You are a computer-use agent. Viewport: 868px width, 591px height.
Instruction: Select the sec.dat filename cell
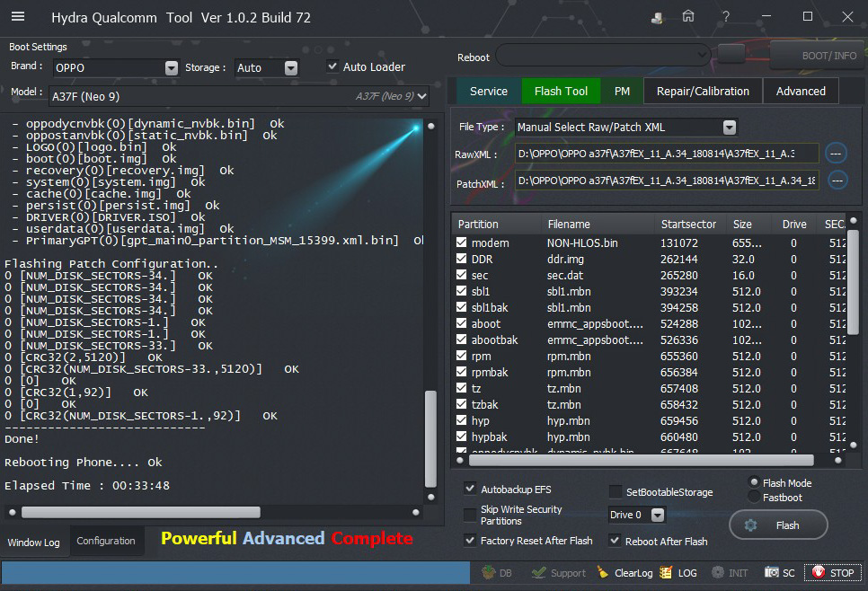[x=565, y=275]
